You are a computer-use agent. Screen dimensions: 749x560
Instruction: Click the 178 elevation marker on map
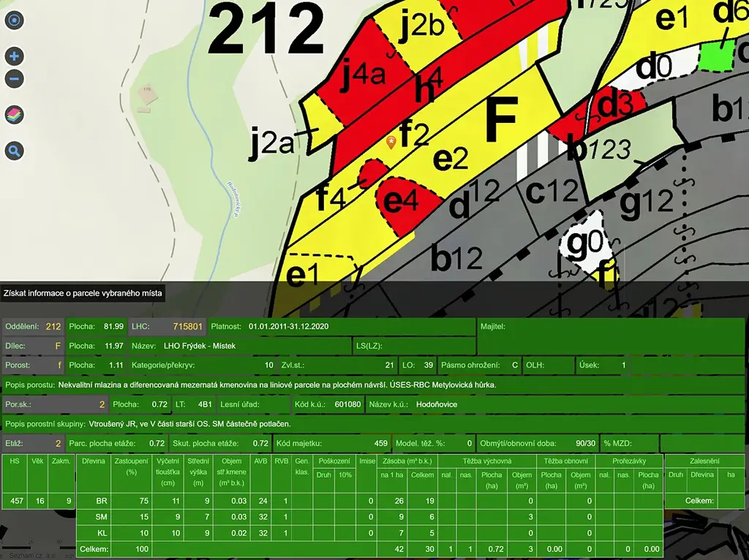(146, 92)
